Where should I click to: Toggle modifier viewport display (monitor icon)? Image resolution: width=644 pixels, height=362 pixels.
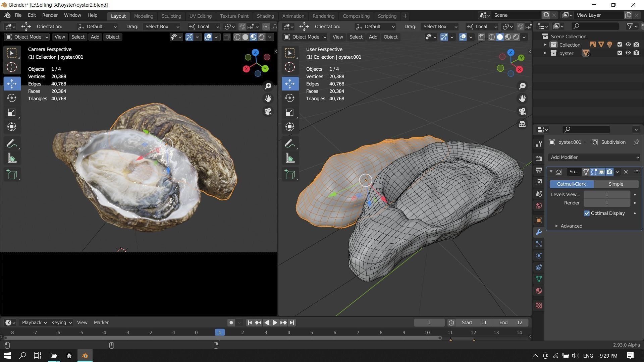click(602, 172)
